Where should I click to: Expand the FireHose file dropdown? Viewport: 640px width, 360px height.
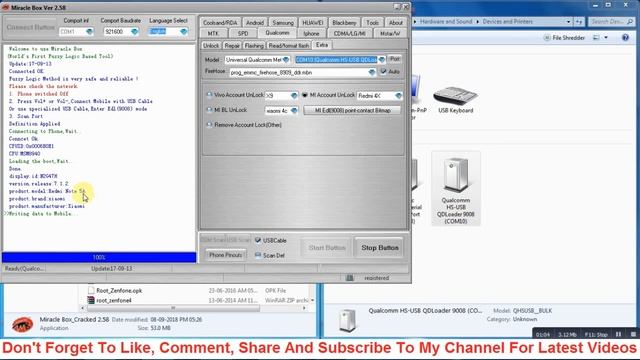[371, 72]
